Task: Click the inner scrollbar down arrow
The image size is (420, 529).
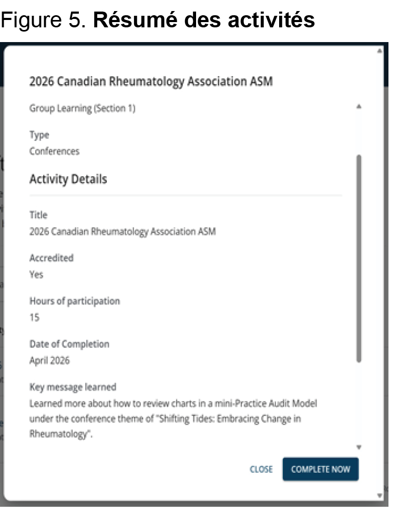Action: pos(358,447)
